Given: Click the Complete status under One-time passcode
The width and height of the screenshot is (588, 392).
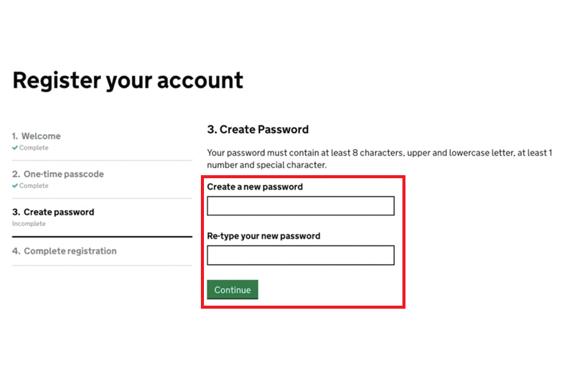Looking at the screenshot, I should click(34, 186).
